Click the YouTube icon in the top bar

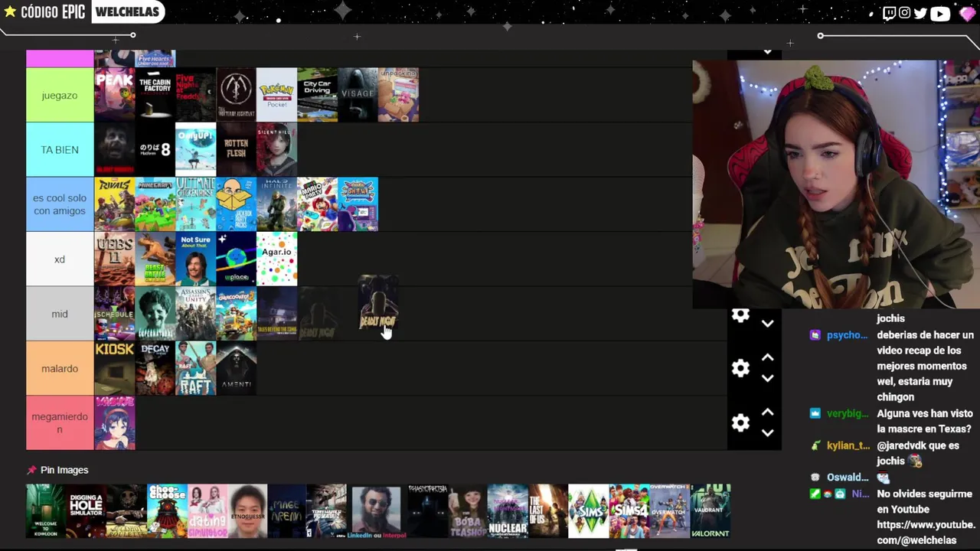(x=940, y=13)
